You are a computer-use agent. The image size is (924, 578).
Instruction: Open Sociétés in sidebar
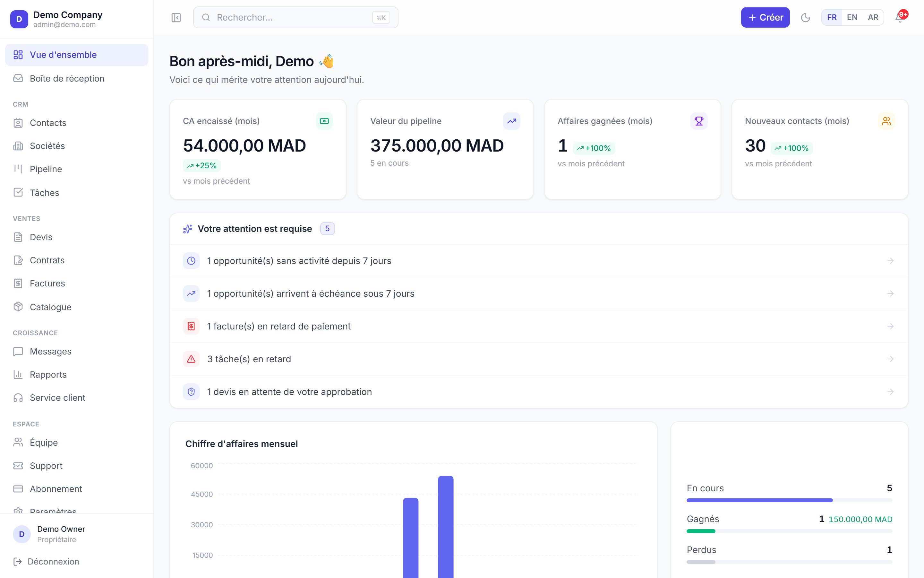77,146
